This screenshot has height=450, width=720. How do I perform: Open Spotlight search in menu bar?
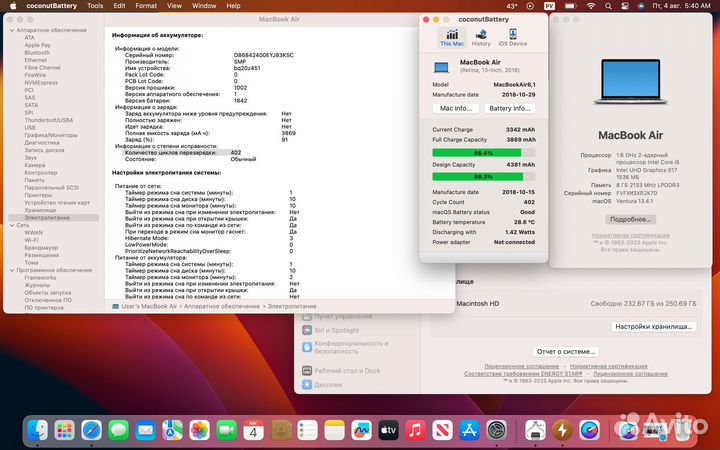(x=608, y=6)
